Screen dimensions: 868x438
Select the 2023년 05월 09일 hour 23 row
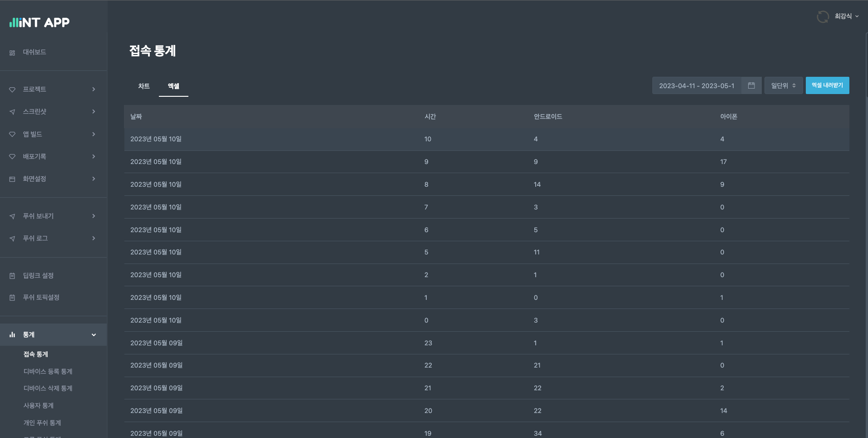487,343
